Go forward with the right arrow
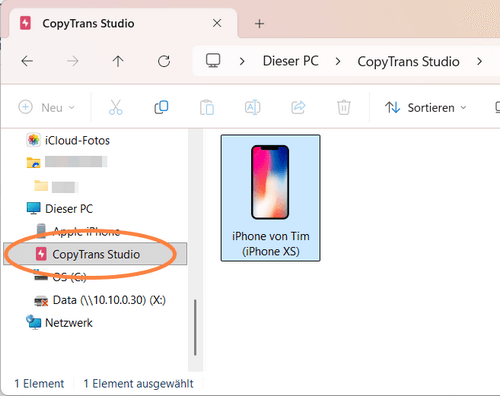 coord(72,61)
